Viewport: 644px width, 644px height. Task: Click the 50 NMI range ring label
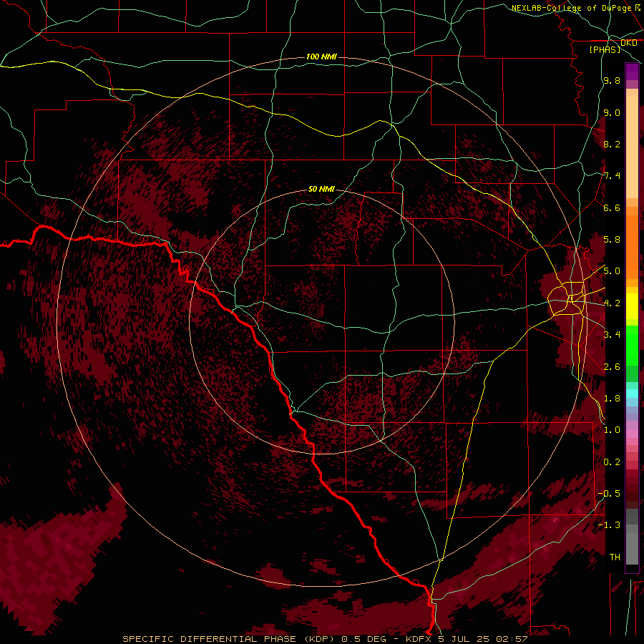pos(321,189)
